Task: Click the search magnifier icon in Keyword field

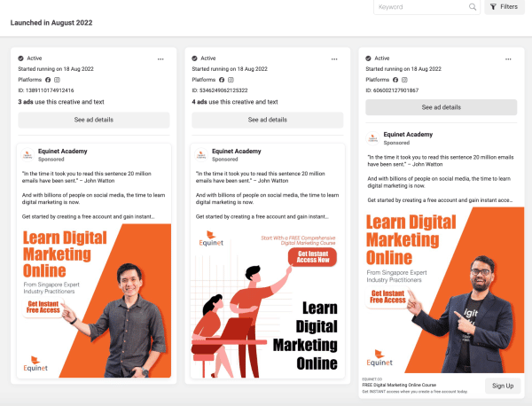Action: click(473, 7)
